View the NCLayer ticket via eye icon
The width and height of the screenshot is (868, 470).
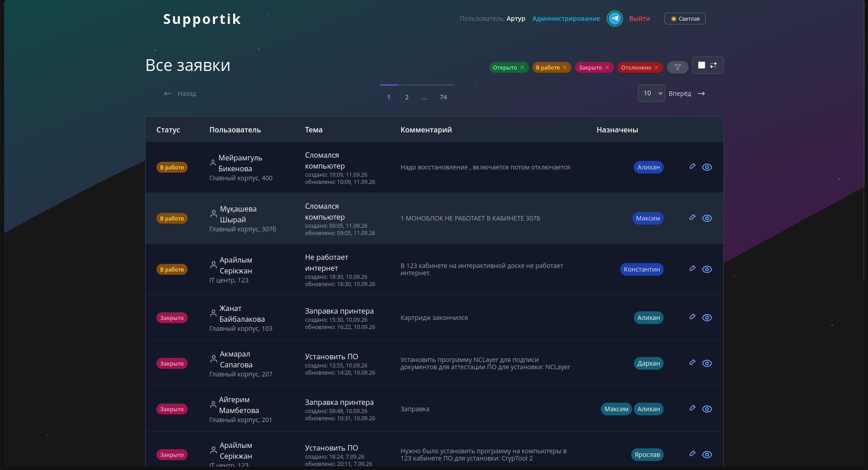pos(707,363)
